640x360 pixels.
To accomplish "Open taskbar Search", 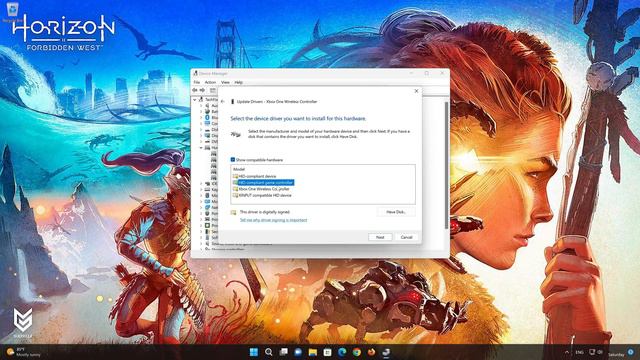I will [x=268, y=352].
